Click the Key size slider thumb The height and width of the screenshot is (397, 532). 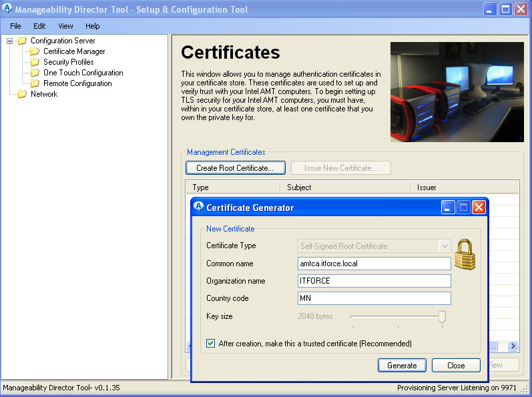pyautogui.click(x=442, y=318)
